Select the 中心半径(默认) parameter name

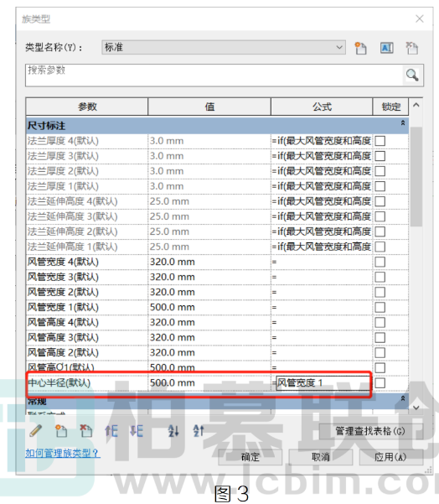(x=59, y=382)
